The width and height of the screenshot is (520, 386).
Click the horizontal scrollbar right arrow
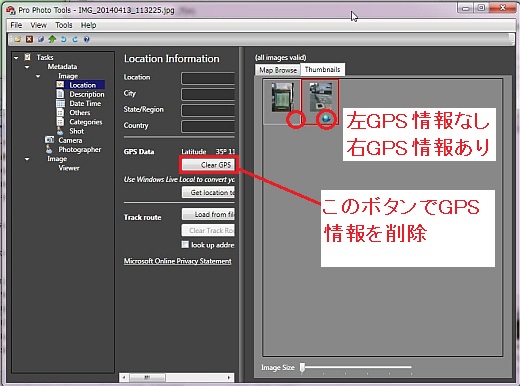click(229, 377)
